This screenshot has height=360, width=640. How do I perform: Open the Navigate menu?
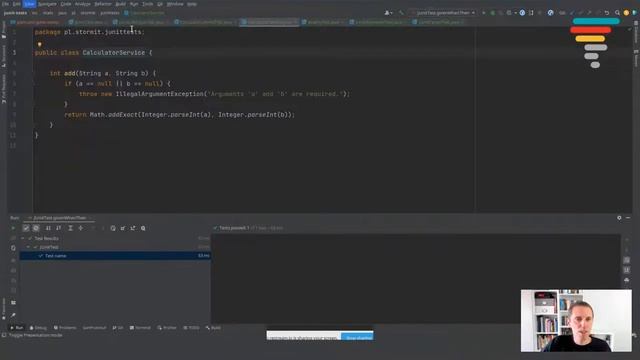(47, 4)
